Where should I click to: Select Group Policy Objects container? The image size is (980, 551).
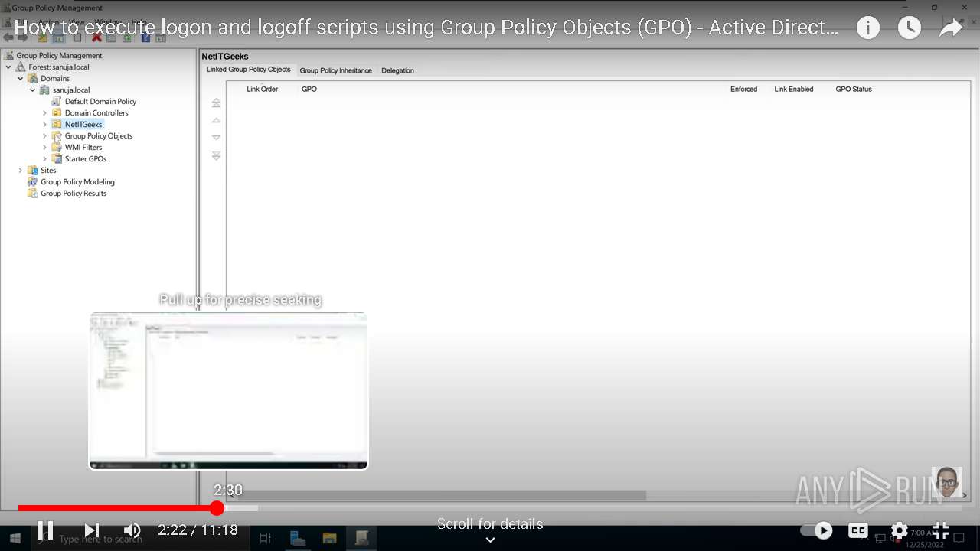coord(99,135)
